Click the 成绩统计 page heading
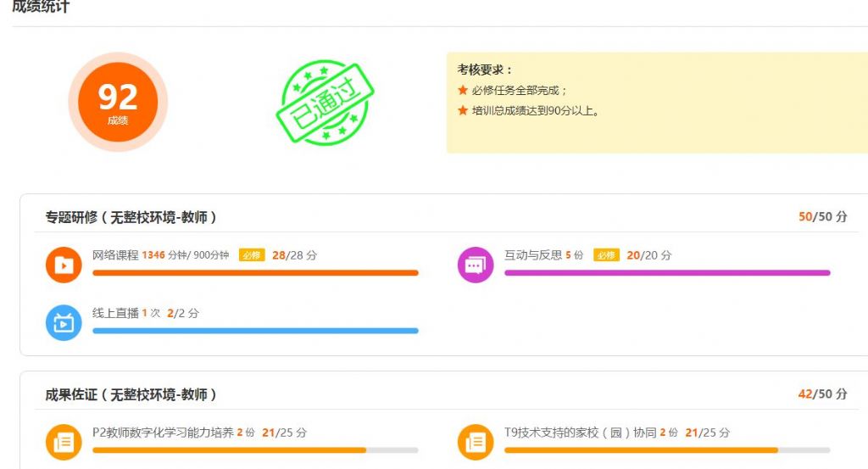Image resolution: width=868 pixels, height=469 pixels. click(x=41, y=7)
